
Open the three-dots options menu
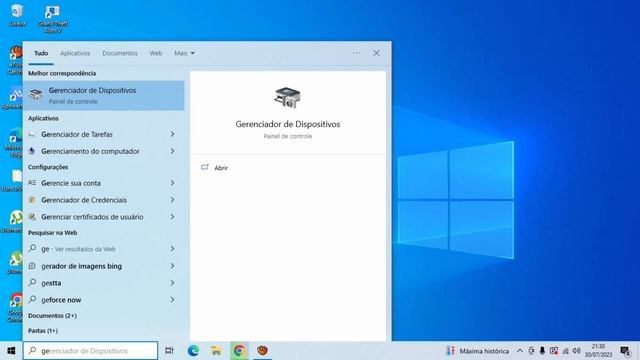pos(356,53)
